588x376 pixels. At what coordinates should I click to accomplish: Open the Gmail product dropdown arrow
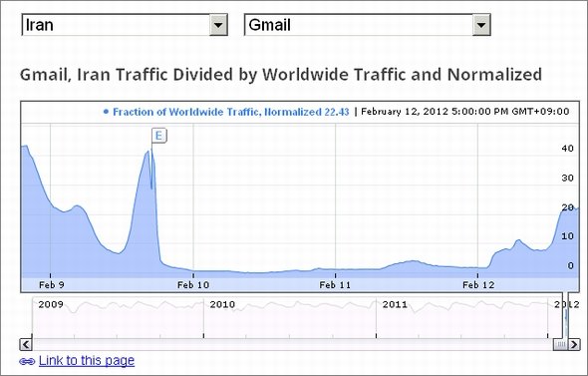[481, 25]
